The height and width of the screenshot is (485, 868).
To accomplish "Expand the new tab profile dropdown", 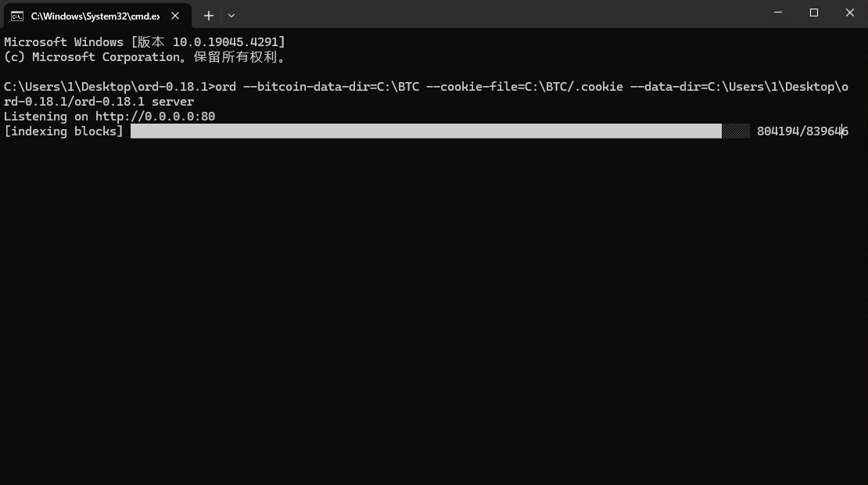I will click(x=231, y=16).
